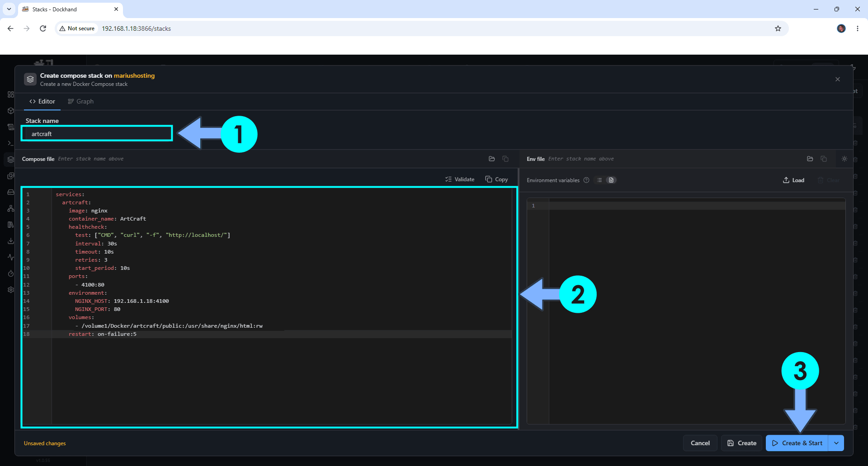Click the help icon next to Environment variables

586,180
